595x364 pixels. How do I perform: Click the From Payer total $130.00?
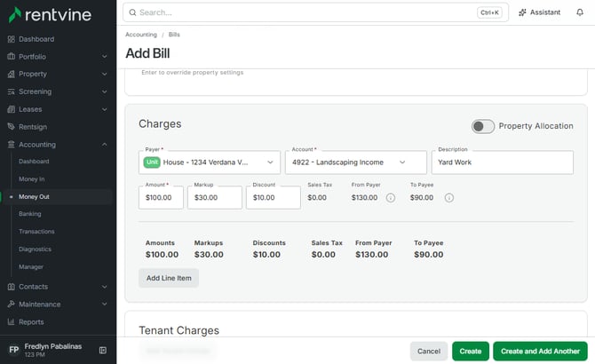(371, 255)
